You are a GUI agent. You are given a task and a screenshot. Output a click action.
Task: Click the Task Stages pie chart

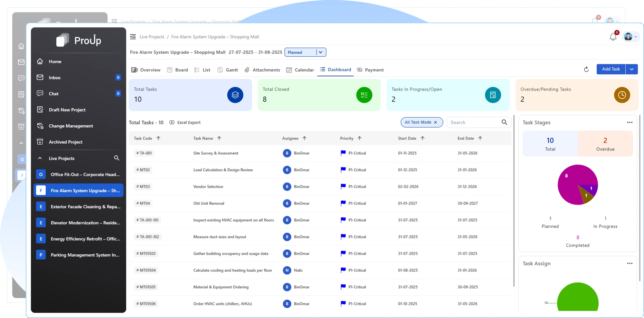coord(577,185)
